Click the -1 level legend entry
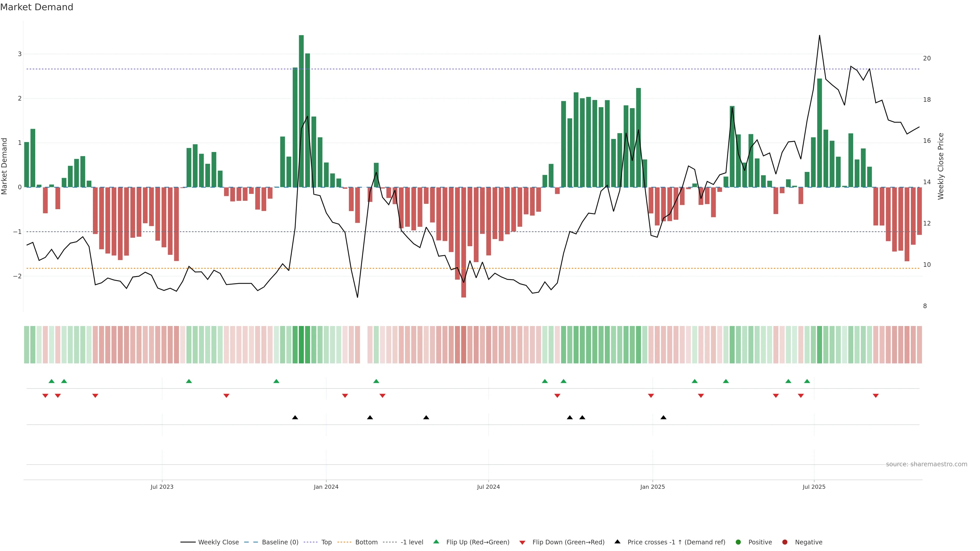The height and width of the screenshot is (551, 980). tap(412, 542)
